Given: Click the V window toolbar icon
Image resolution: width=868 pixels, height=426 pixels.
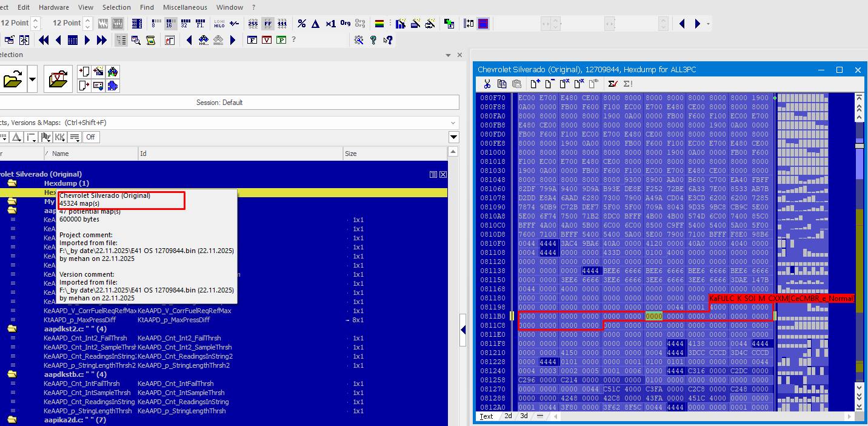Looking at the screenshot, I should (267, 40).
